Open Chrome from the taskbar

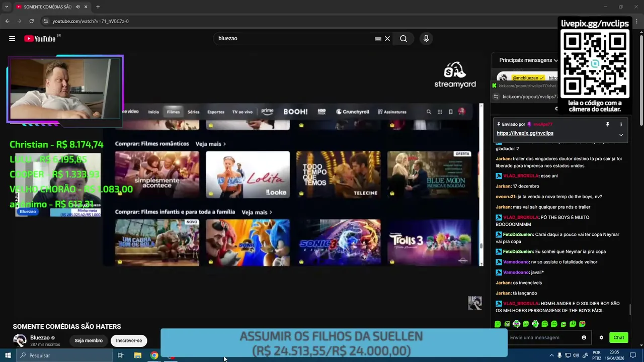(154, 355)
